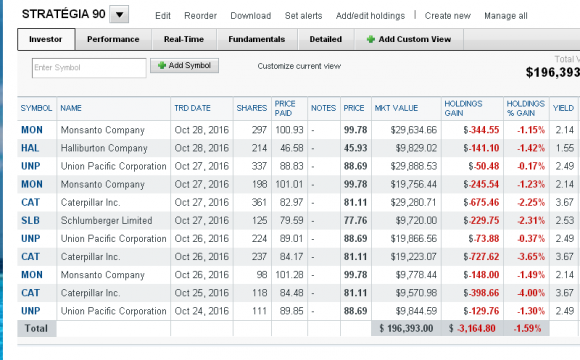Click market value $9,720.00

(x=416, y=221)
